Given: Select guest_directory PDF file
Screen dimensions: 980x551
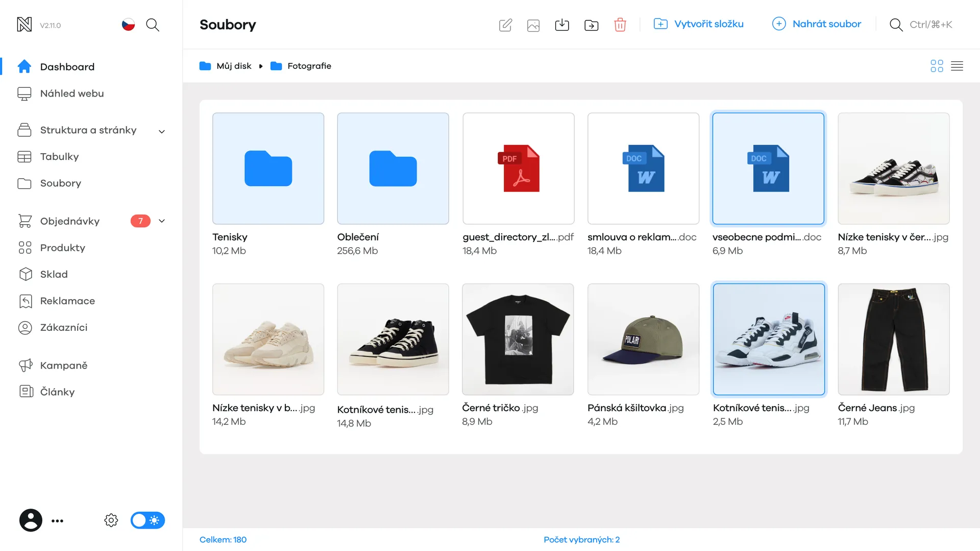Looking at the screenshot, I should 519,169.
